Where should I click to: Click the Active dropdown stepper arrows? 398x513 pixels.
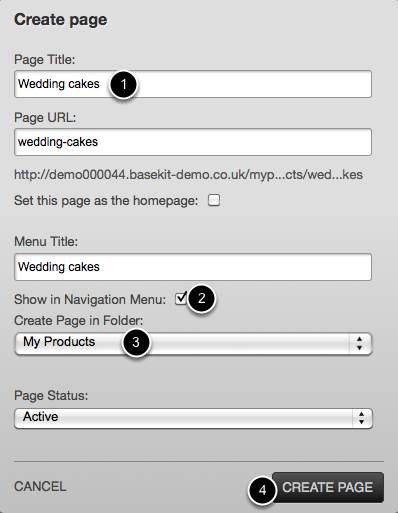(x=361, y=418)
